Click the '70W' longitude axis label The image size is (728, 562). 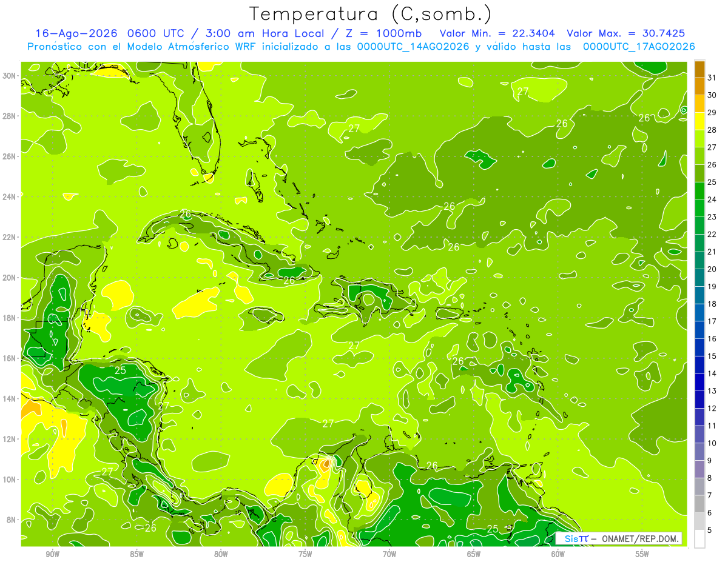coord(389,554)
